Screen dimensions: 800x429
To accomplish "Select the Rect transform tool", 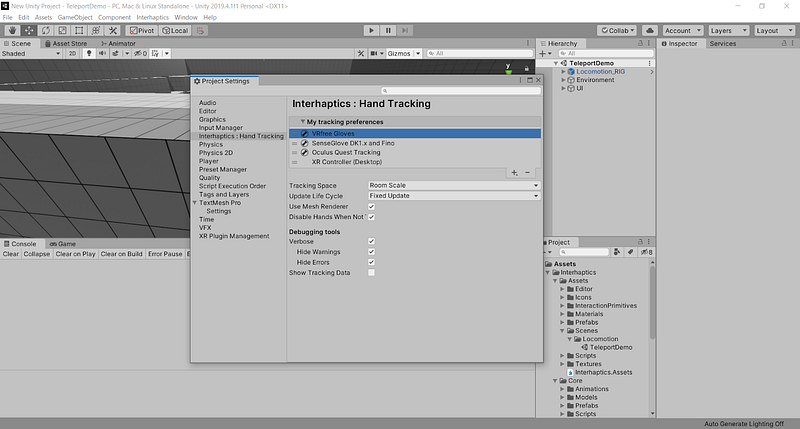I will click(x=79, y=31).
